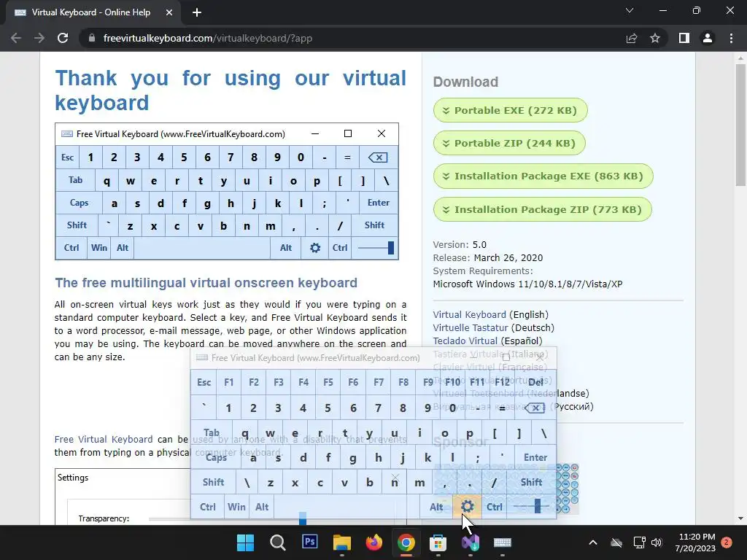747x560 pixels.
Task: Tap the number 5 key on floating keyboard
Action: (328, 408)
